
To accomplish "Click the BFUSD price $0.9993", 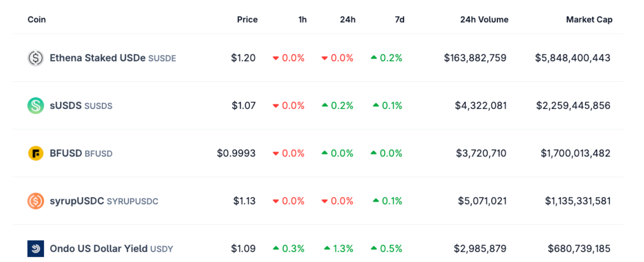I will click(x=236, y=153).
